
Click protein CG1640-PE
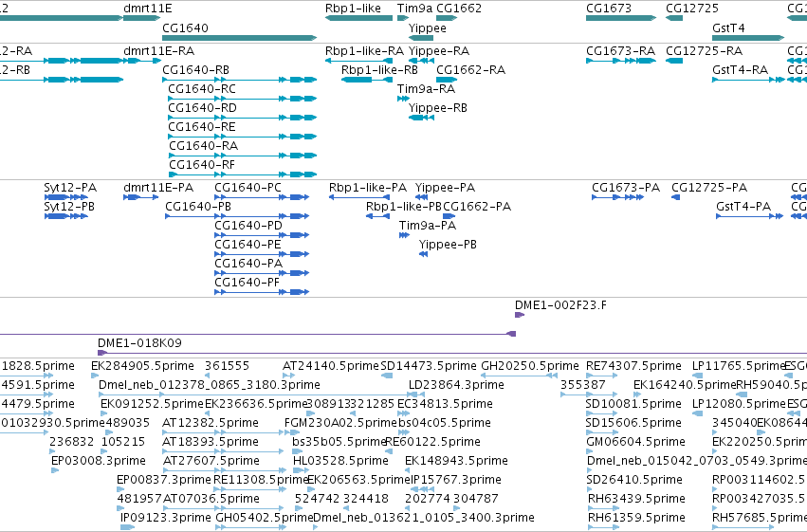(262, 254)
